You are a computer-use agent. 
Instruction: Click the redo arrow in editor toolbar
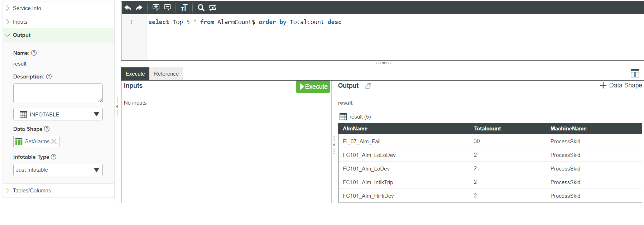(139, 8)
